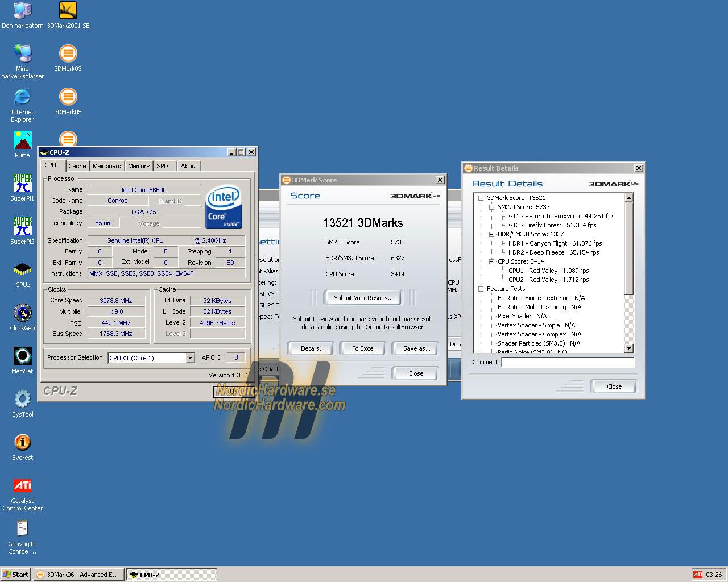This screenshot has height=582, width=728.
Task: Collapse the HDR/SM3.0 Score tree node
Action: [x=492, y=234]
